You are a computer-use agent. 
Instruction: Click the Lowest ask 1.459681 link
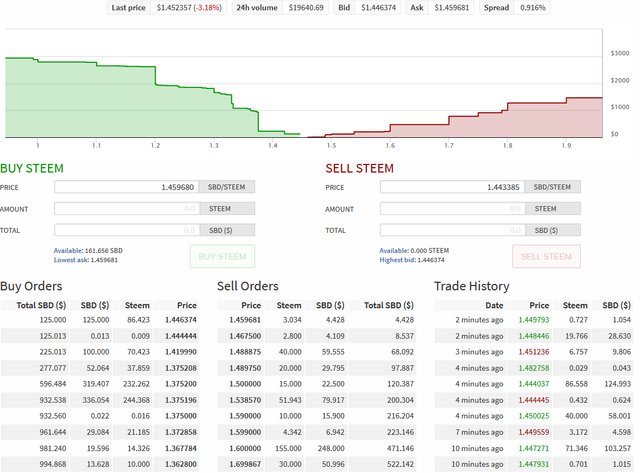86,260
